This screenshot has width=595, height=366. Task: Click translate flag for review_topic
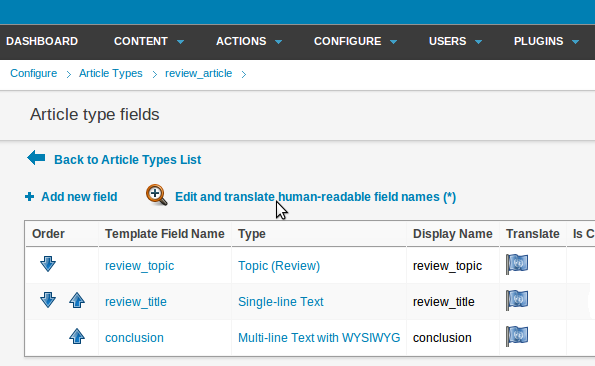pyautogui.click(x=517, y=264)
